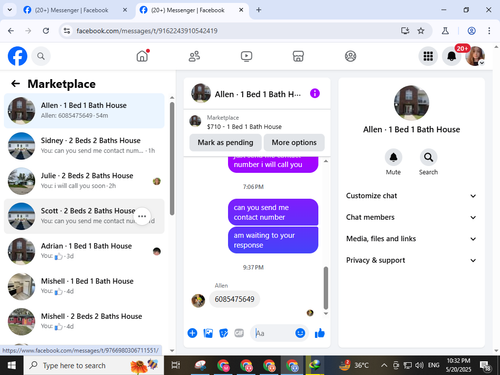This screenshot has width=500, height=375.
Task: Click the conversation list scrollbar
Action: point(172,158)
